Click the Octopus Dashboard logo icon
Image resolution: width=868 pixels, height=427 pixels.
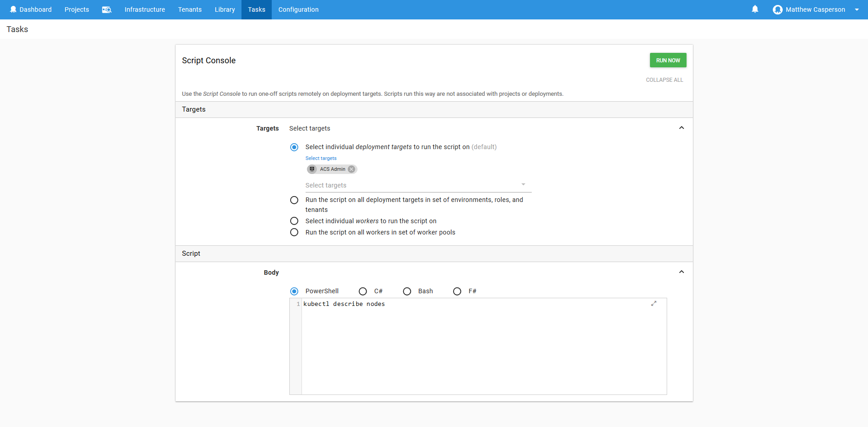pos(13,9)
